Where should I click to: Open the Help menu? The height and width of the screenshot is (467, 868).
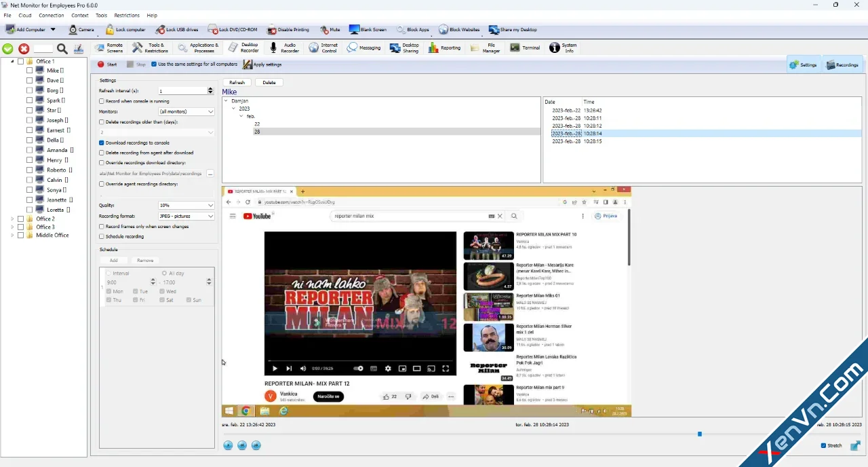(x=152, y=15)
